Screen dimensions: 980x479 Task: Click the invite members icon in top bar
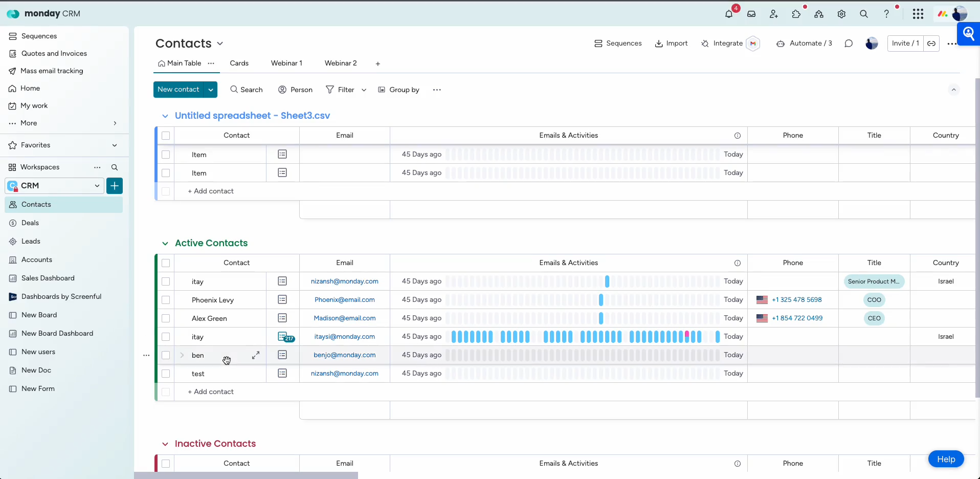[774, 14]
